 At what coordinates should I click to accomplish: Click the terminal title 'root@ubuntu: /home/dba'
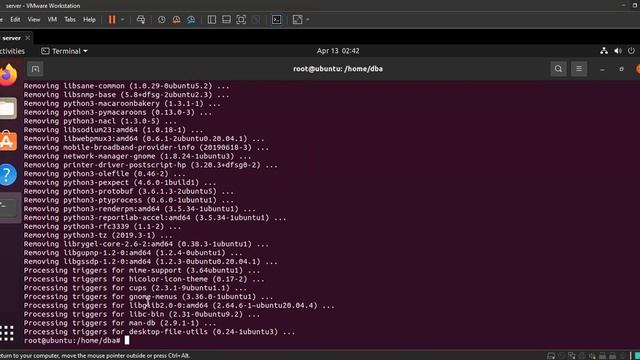(x=338, y=69)
